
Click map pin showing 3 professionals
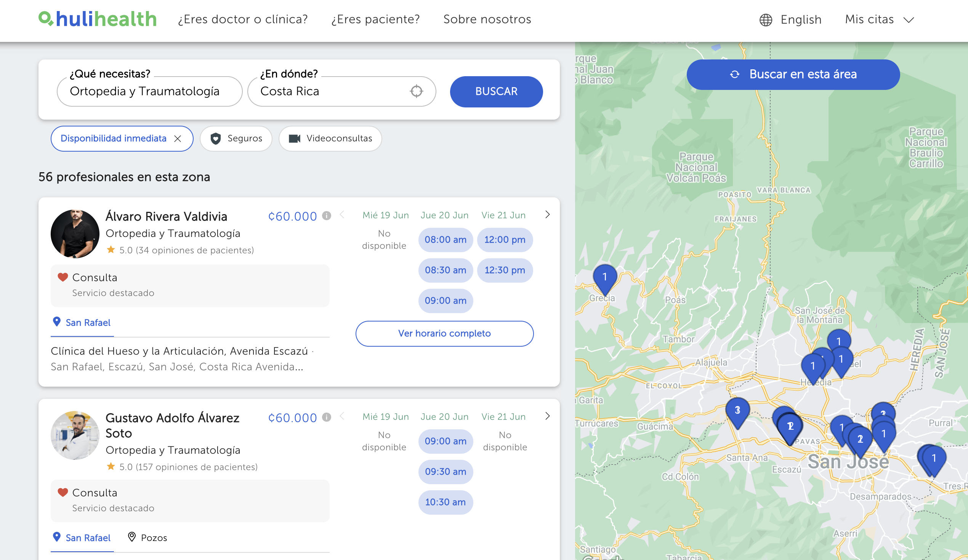point(737,411)
